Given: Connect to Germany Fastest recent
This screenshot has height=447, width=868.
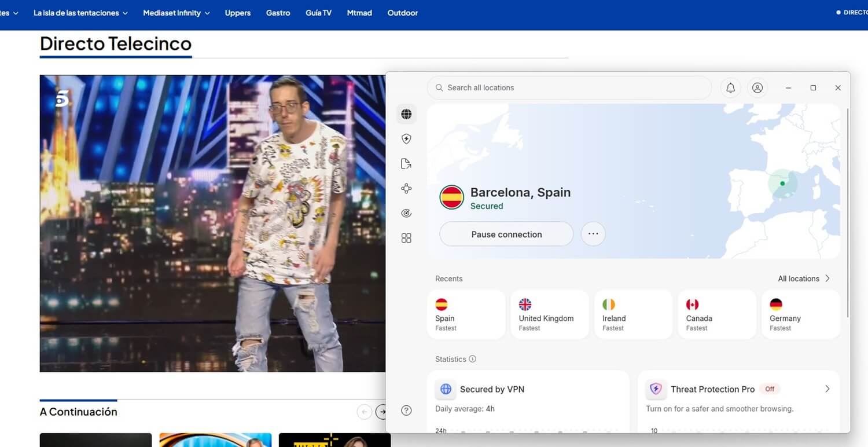Looking at the screenshot, I should point(801,314).
